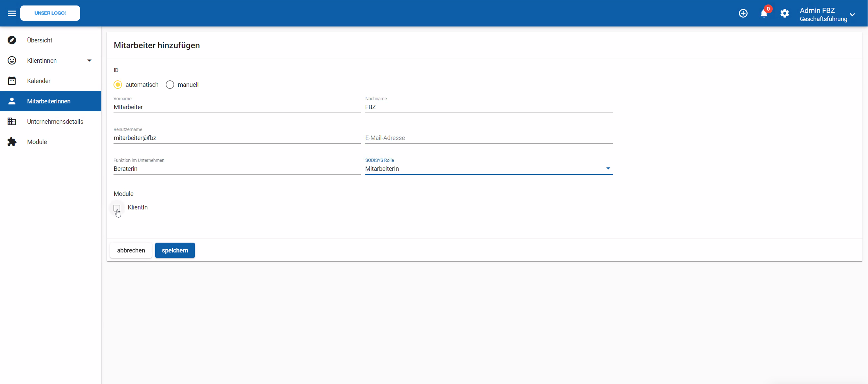Click the add plus circle icon
The image size is (868, 384).
click(743, 13)
